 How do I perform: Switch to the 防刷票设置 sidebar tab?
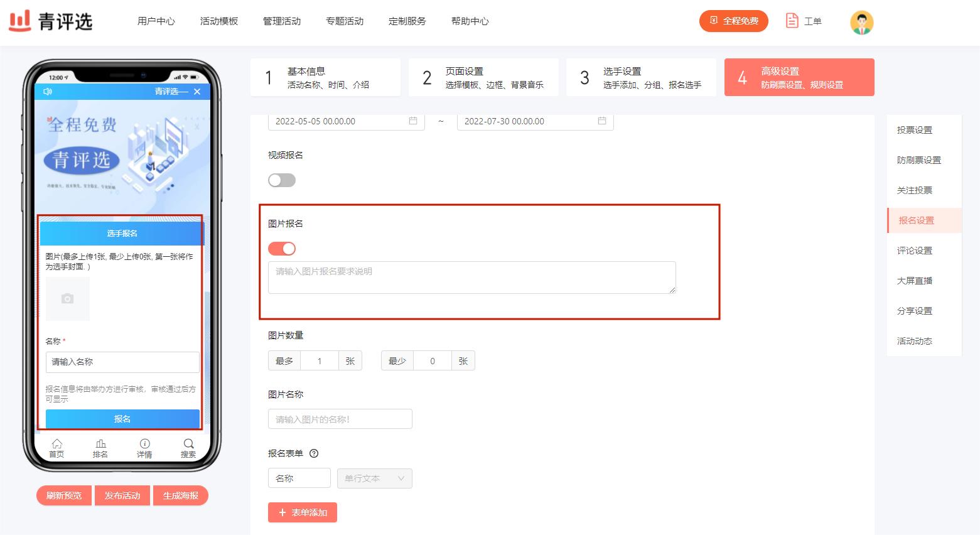pos(919,160)
